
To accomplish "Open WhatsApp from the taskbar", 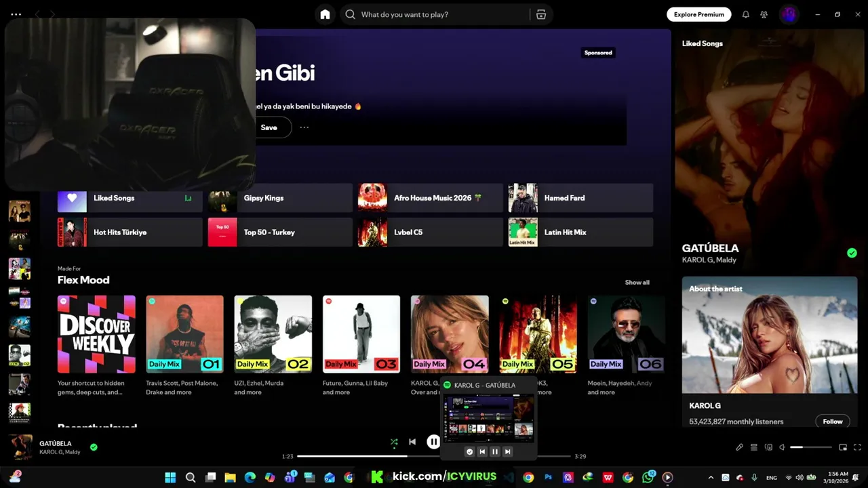I will pos(648,477).
